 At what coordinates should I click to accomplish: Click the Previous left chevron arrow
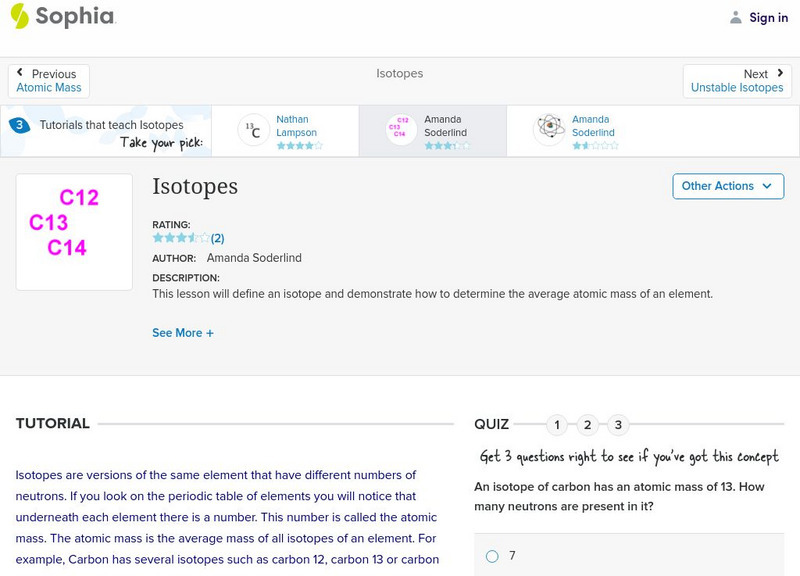coord(22,74)
